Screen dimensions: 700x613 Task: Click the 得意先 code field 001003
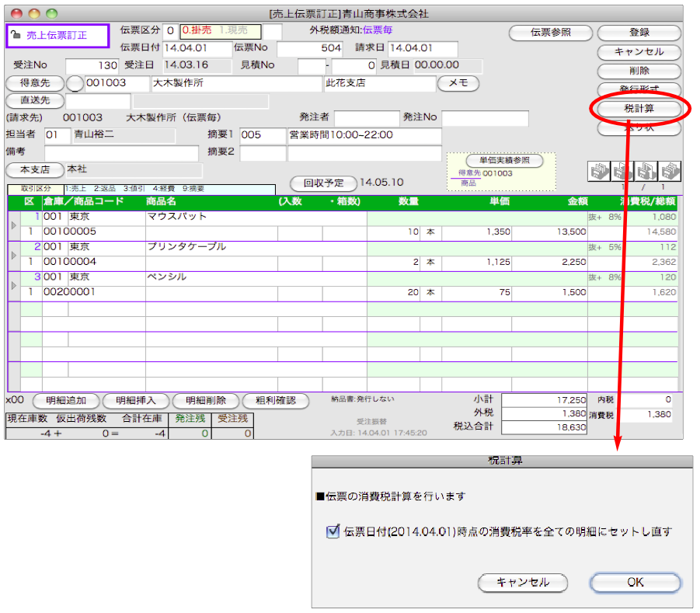[117, 83]
